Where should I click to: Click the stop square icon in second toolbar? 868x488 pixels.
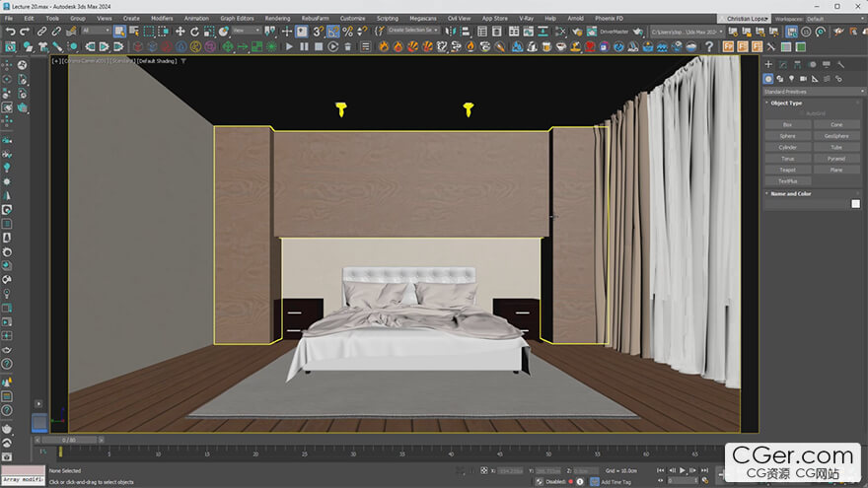point(319,47)
